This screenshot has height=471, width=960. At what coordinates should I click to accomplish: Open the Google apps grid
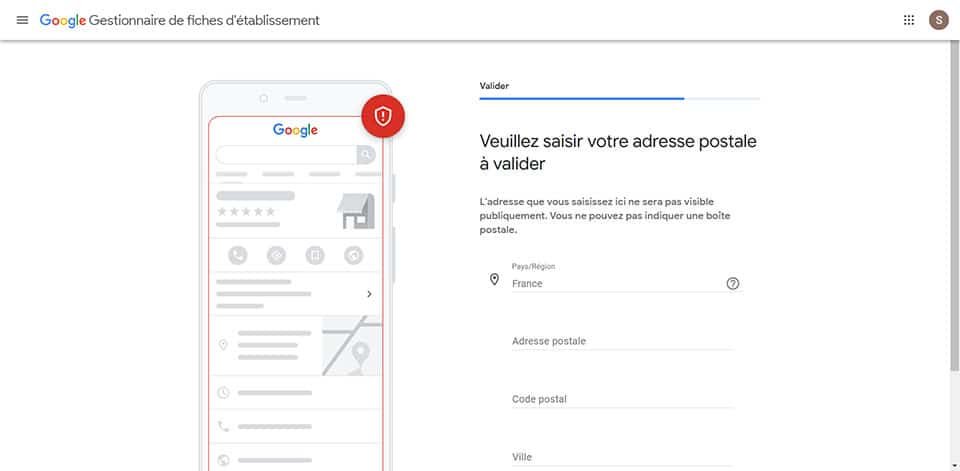(909, 20)
